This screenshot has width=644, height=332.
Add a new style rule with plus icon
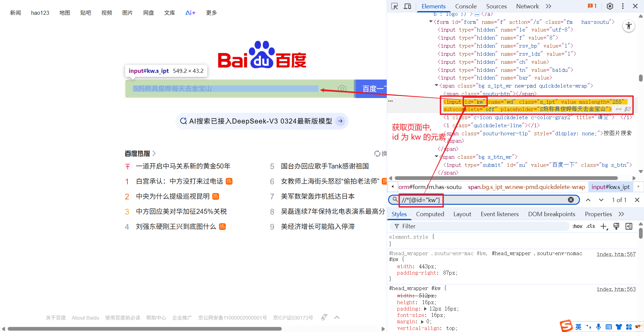click(x=604, y=226)
